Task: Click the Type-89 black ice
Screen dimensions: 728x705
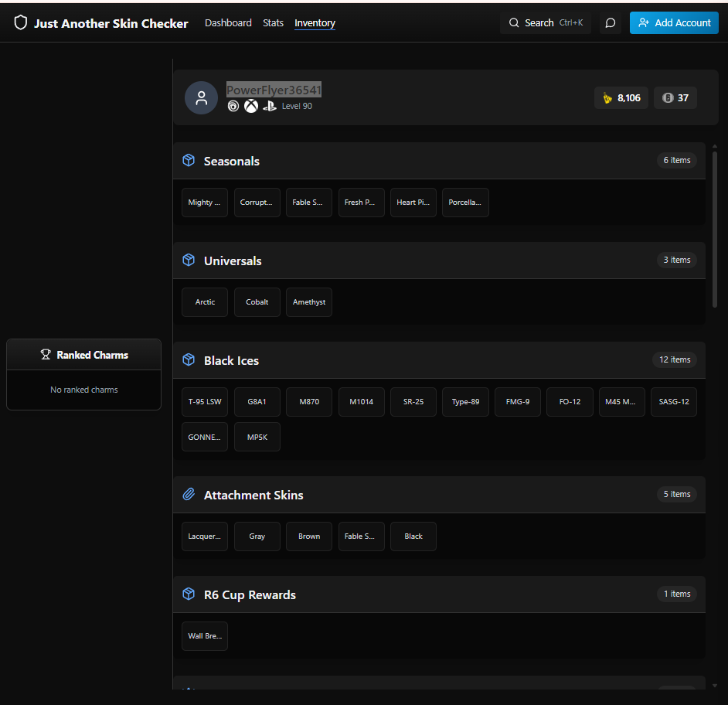Action: tap(465, 402)
